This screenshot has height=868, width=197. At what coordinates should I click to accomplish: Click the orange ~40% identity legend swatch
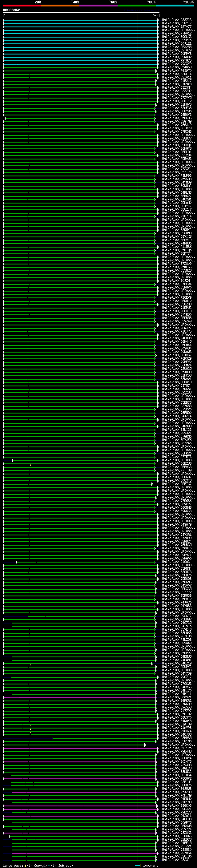[60, 6]
